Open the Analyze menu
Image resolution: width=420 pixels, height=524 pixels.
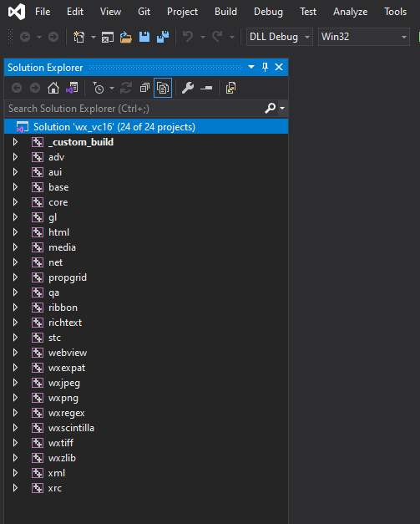point(350,12)
